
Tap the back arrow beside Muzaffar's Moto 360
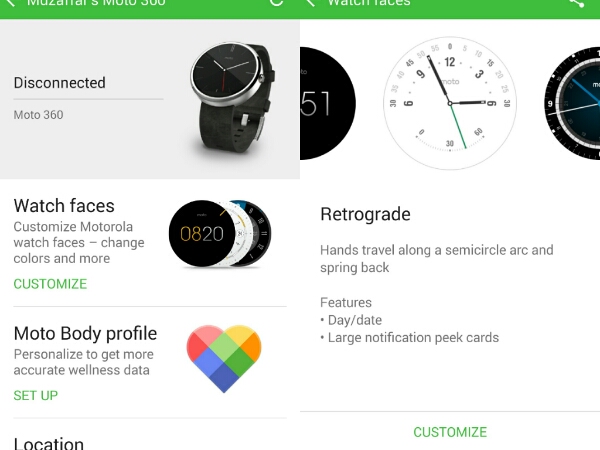(11, 3)
